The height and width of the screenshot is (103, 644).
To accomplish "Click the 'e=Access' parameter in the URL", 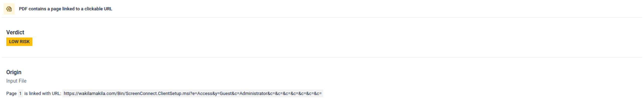I will pos(202,93).
